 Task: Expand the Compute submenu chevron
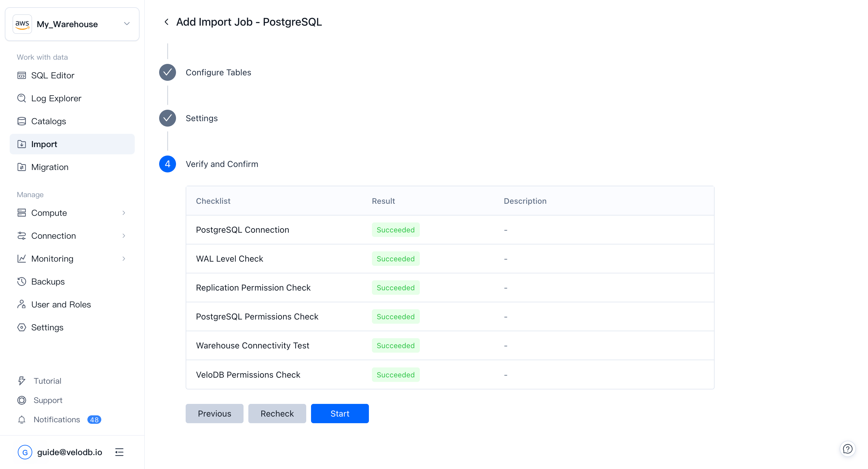[124, 213]
